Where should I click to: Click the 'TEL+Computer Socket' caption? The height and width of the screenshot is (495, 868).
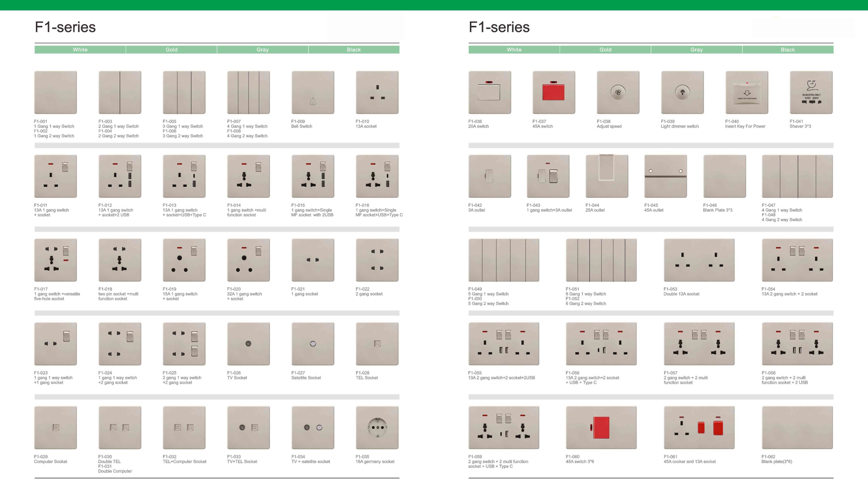coord(185,462)
